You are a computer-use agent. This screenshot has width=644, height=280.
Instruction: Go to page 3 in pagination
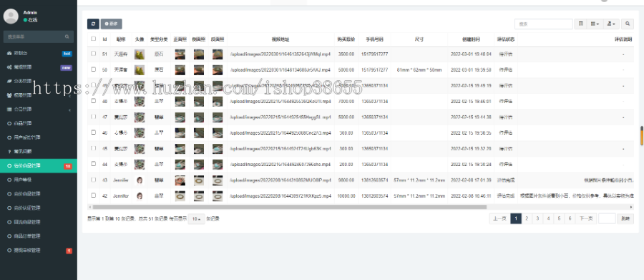tap(537, 218)
